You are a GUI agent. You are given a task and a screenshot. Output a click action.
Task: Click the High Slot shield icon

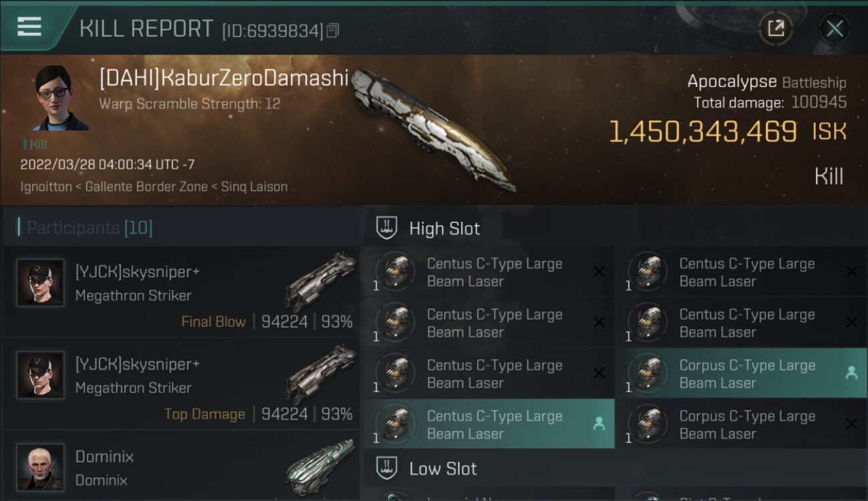tap(387, 228)
